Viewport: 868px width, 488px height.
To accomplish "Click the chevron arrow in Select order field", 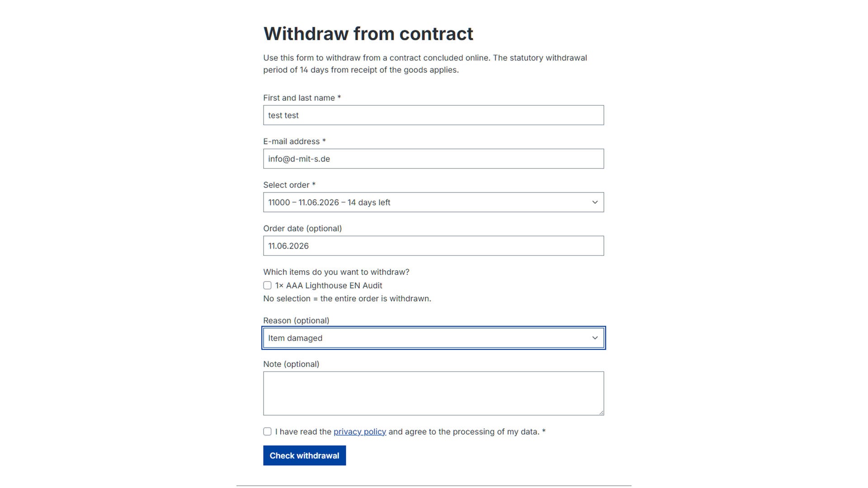I will [595, 202].
